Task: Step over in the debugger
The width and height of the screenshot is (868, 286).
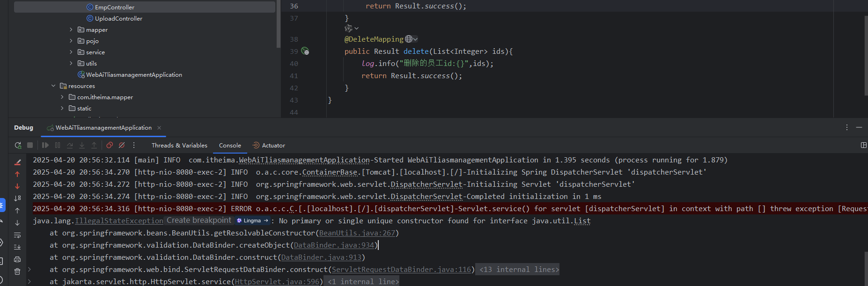Action: click(70, 146)
